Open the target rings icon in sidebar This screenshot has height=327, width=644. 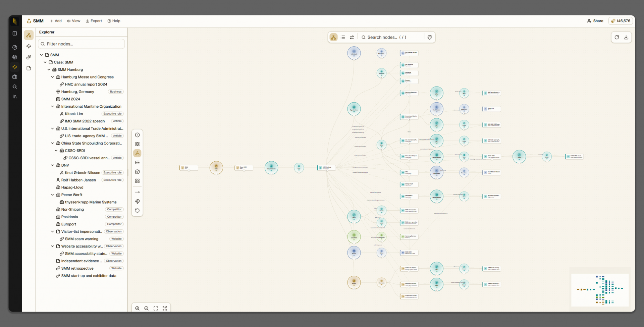tap(15, 57)
